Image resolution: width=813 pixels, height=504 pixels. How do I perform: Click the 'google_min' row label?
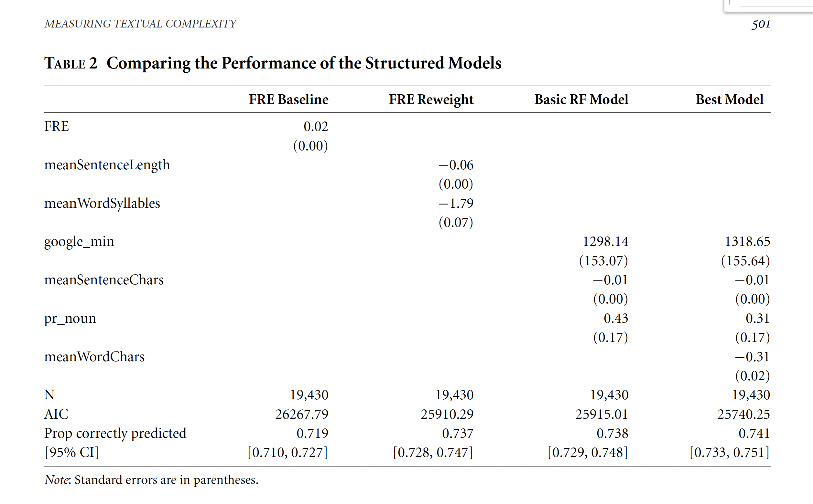point(79,241)
